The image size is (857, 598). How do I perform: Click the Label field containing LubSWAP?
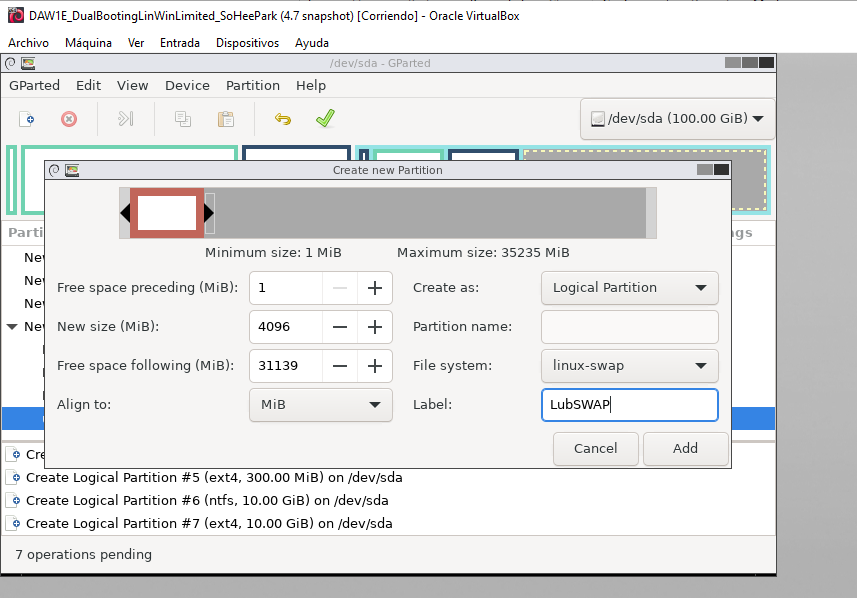pos(630,405)
